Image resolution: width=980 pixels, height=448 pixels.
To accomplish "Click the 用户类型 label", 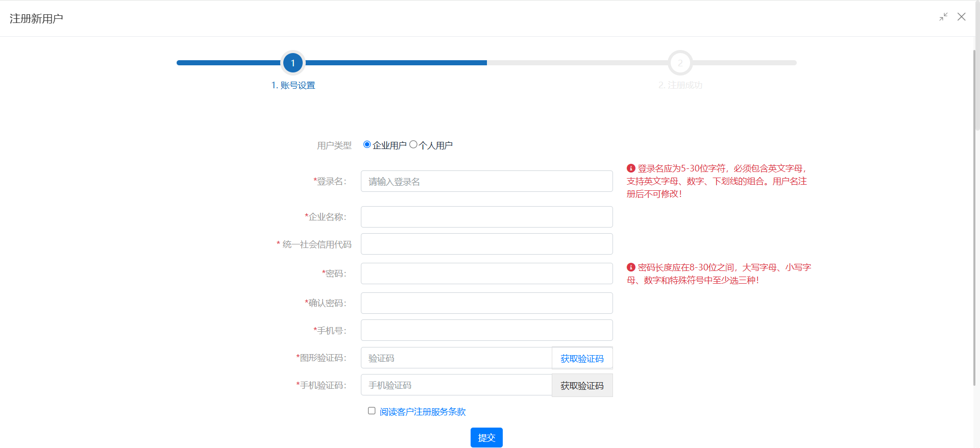I will tap(334, 145).
